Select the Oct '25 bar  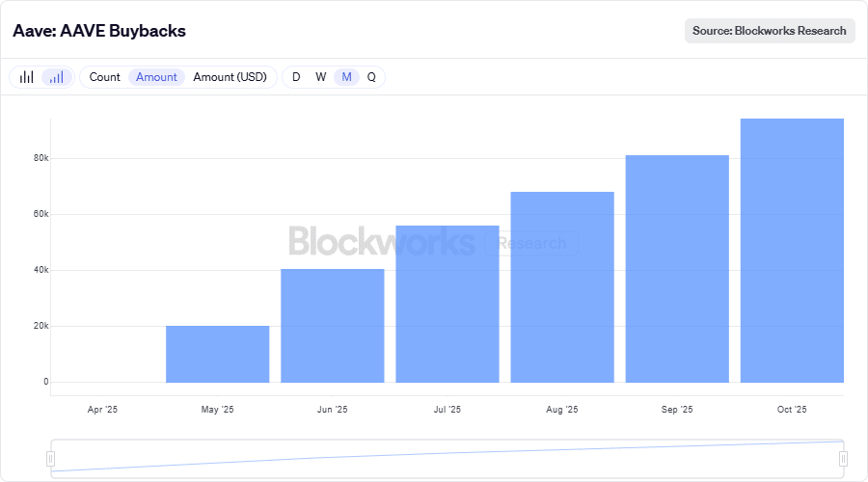tap(792, 251)
